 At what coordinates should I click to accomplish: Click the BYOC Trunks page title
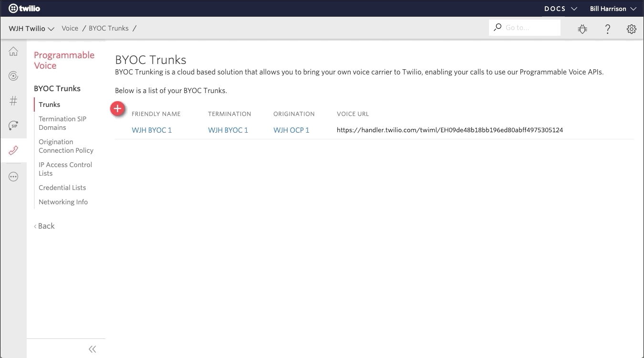[x=151, y=60]
